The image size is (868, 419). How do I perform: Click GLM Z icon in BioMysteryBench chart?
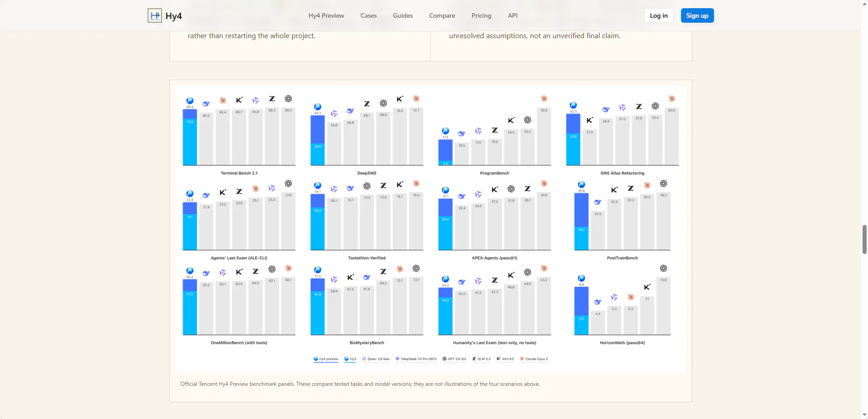[x=383, y=271]
